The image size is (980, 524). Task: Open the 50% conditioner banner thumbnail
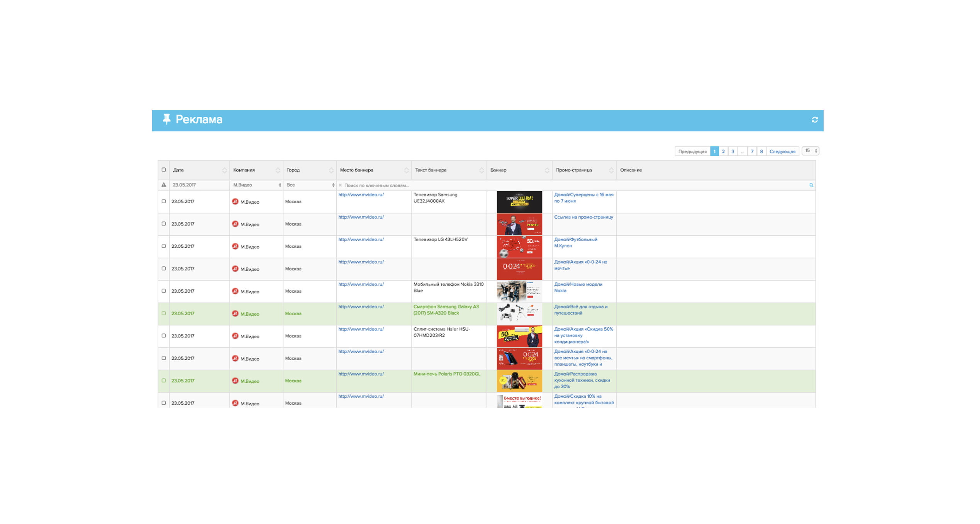pos(519,336)
